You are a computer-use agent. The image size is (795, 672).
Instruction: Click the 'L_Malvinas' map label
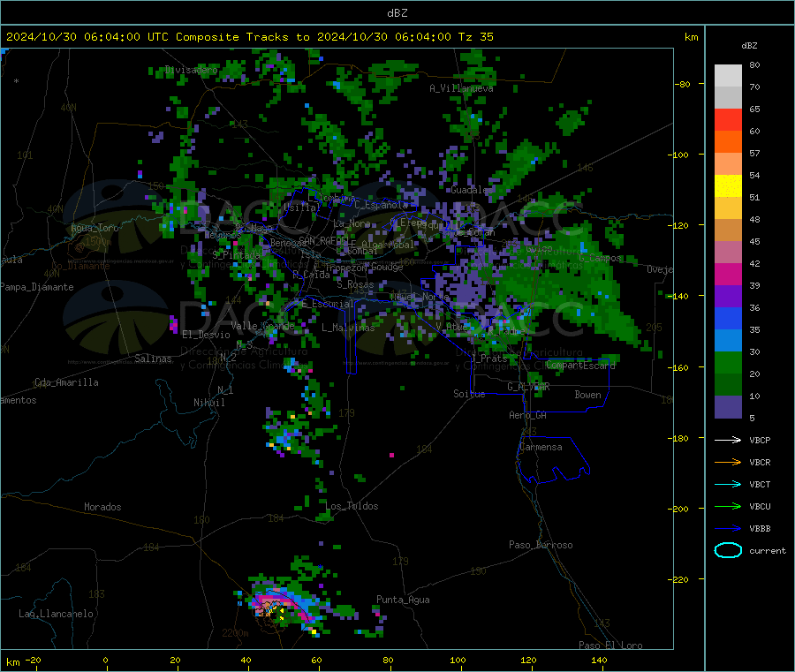click(x=348, y=328)
